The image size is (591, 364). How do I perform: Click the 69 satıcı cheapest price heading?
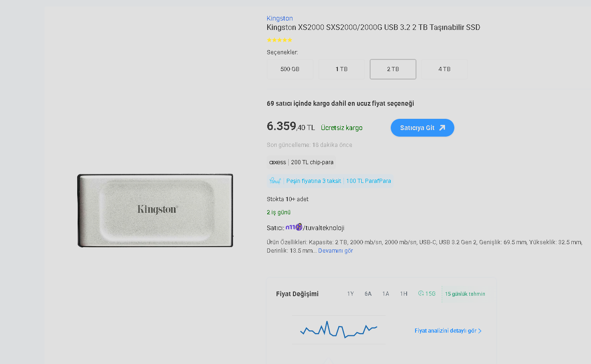pos(340,103)
